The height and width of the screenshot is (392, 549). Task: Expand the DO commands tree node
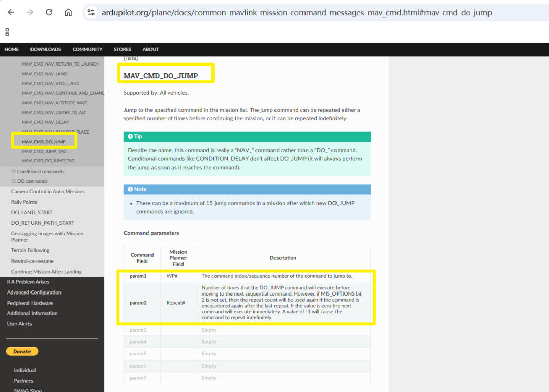click(14, 181)
